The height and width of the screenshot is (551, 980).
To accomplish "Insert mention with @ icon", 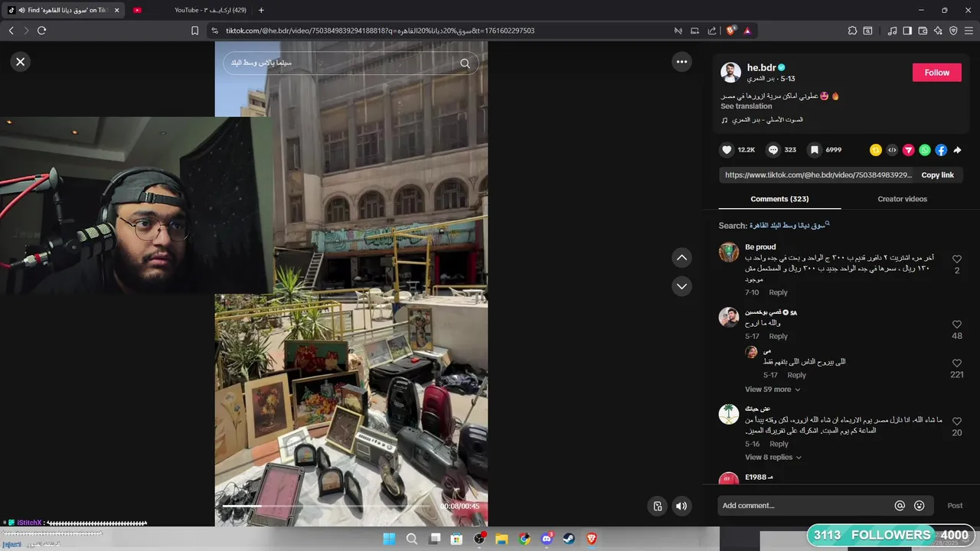I will [x=900, y=506].
